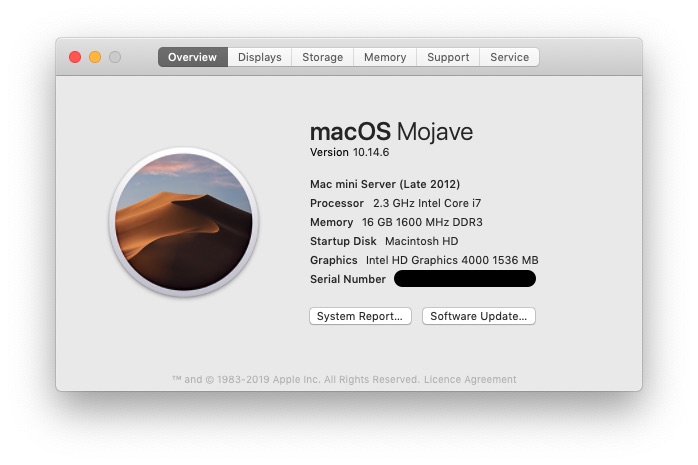This screenshot has width=698, height=465.
Task: Open the Service tab
Action: click(x=509, y=57)
